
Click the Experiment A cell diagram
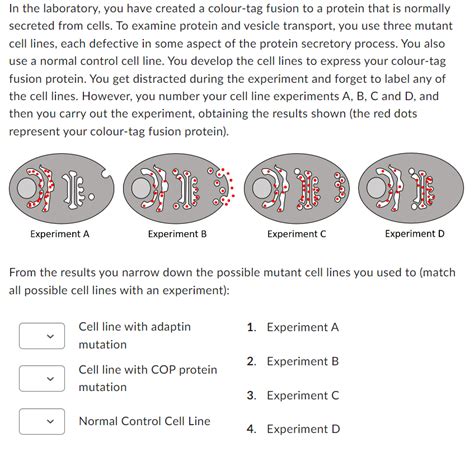[x=62, y=188]
